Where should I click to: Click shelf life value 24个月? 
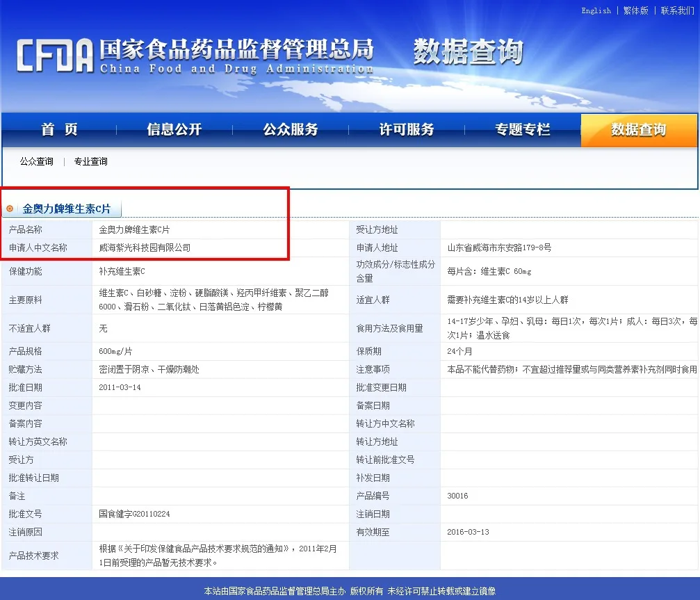459,351
